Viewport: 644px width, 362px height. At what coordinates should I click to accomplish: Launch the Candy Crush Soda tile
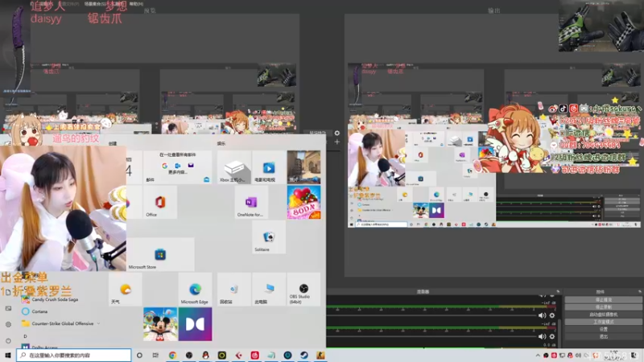(304, 202)
